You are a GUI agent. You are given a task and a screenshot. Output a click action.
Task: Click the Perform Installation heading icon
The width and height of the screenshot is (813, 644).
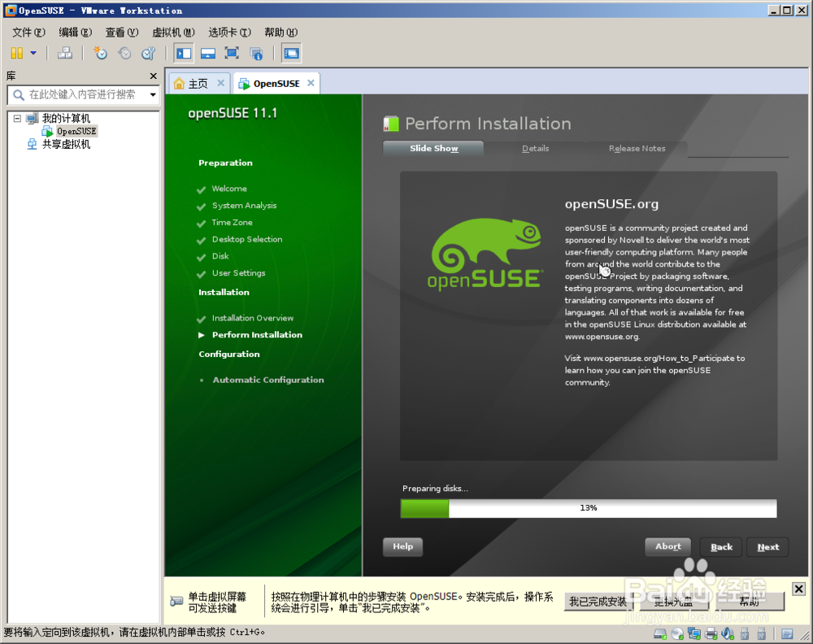(x=391, y=124)
